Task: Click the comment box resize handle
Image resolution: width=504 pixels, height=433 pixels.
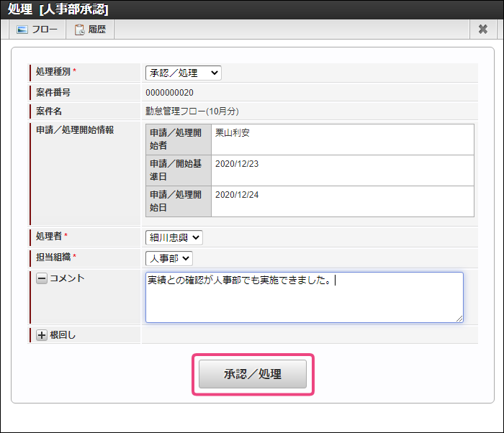Action: [x=459, y=318]
